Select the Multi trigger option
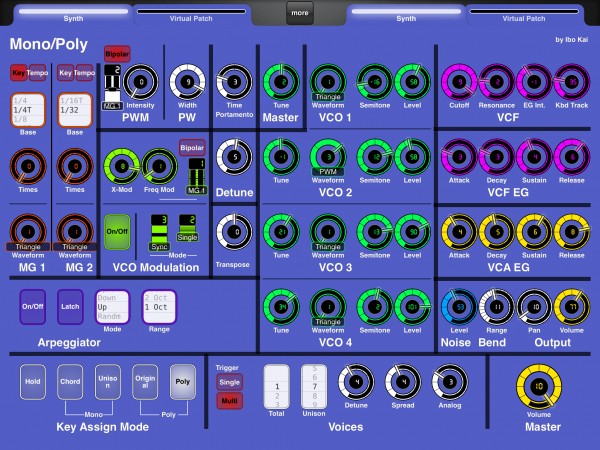600x450 pixels. pyautogui.click(x=230, y=401)
